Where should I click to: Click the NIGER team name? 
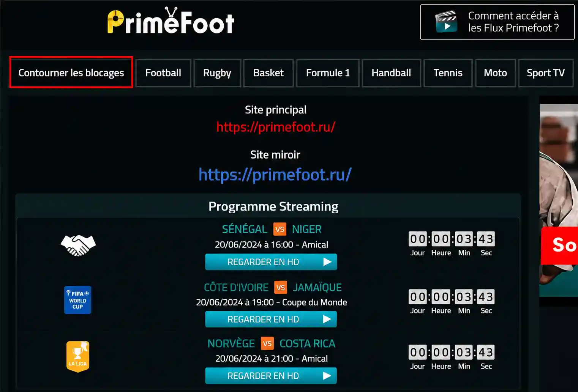307,229
